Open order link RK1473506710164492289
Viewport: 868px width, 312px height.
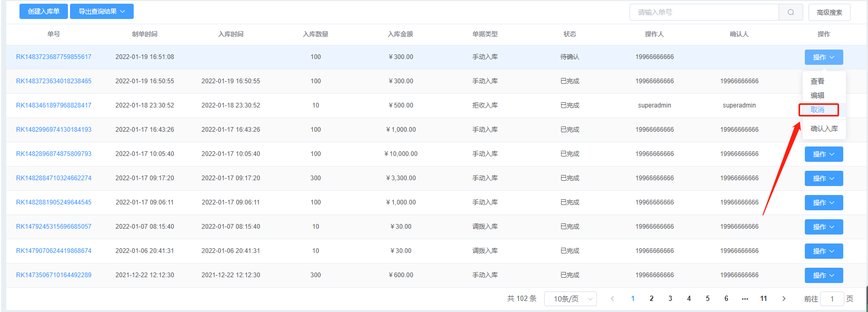click(54, 275)
